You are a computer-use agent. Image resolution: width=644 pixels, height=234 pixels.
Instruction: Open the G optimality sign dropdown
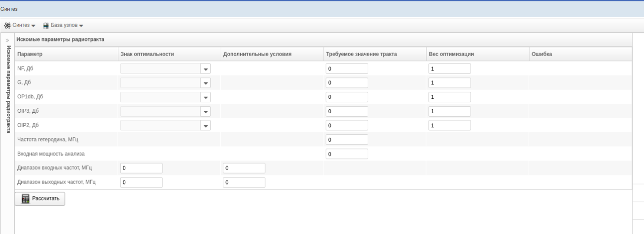pyautogui.click(x=206, y=83)
